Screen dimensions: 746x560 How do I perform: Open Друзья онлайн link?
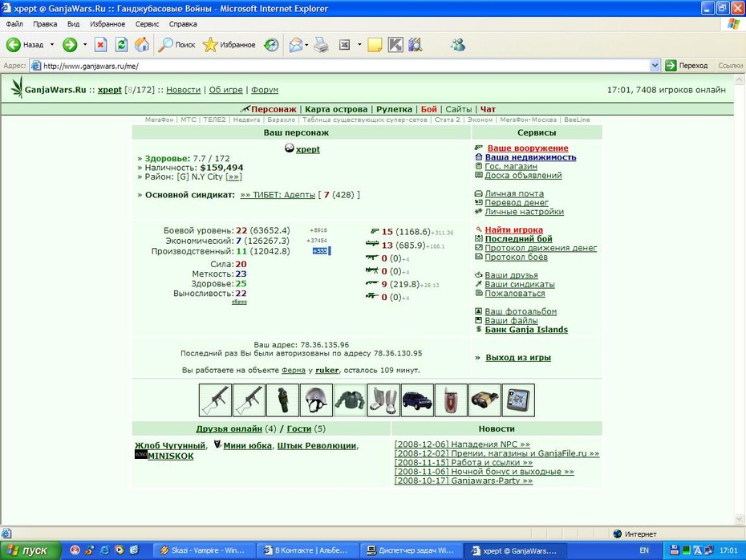(x=229, y=428)
